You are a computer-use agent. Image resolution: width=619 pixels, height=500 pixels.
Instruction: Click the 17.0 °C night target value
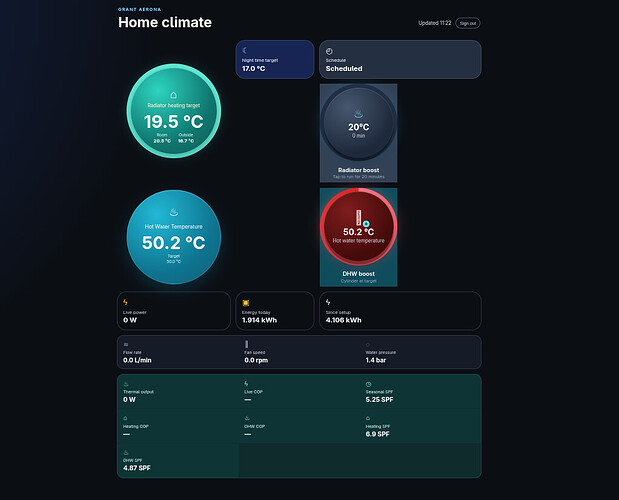click(253, 69)
